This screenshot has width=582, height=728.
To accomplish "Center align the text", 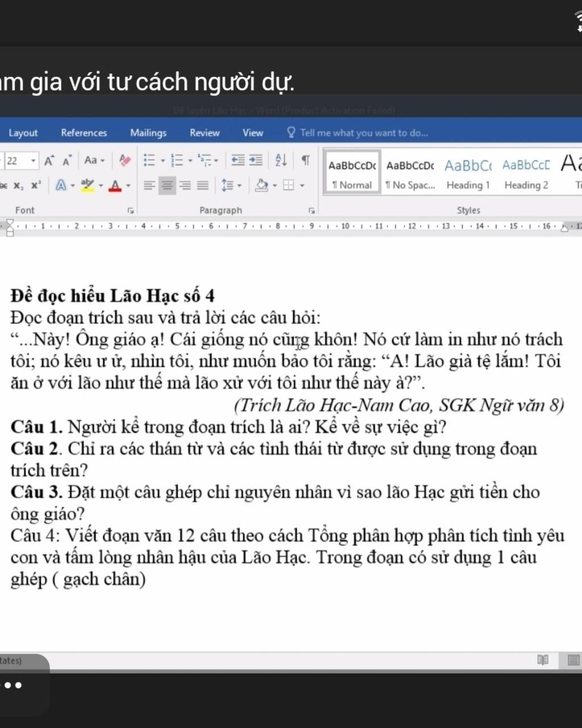I will point(167,185).
